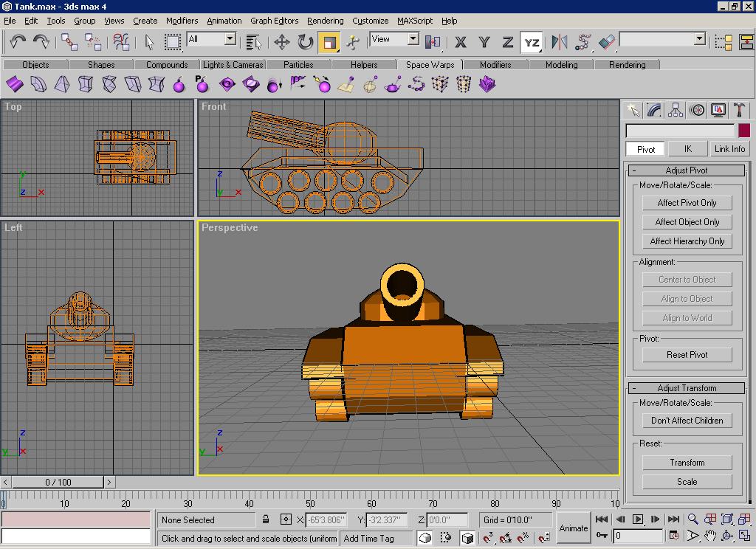Viewport: 756px width, 549px height.
Task: Switch to the Lights & Cameras tab
Action: (x=233, y=65)
